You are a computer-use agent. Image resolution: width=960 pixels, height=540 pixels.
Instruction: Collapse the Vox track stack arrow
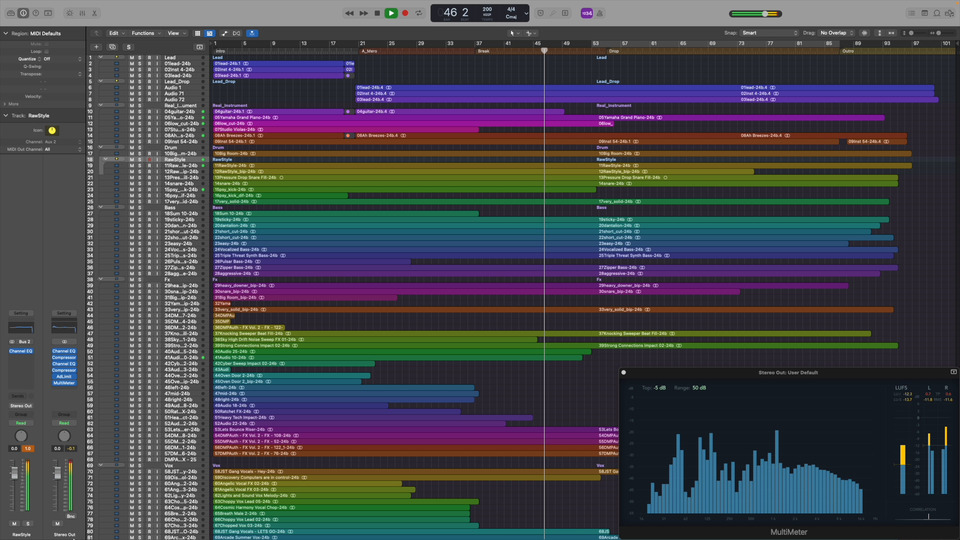click(101, 465)
